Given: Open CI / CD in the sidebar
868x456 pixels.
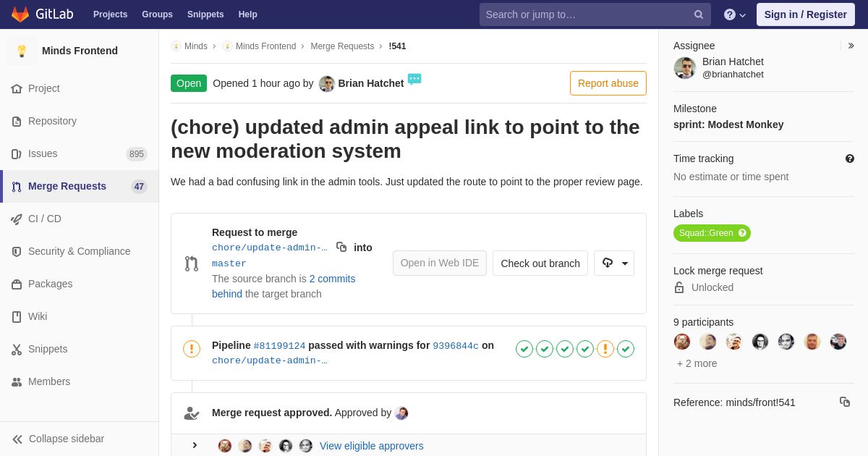Looking at the screenshot, I should (x=80, y=219).
